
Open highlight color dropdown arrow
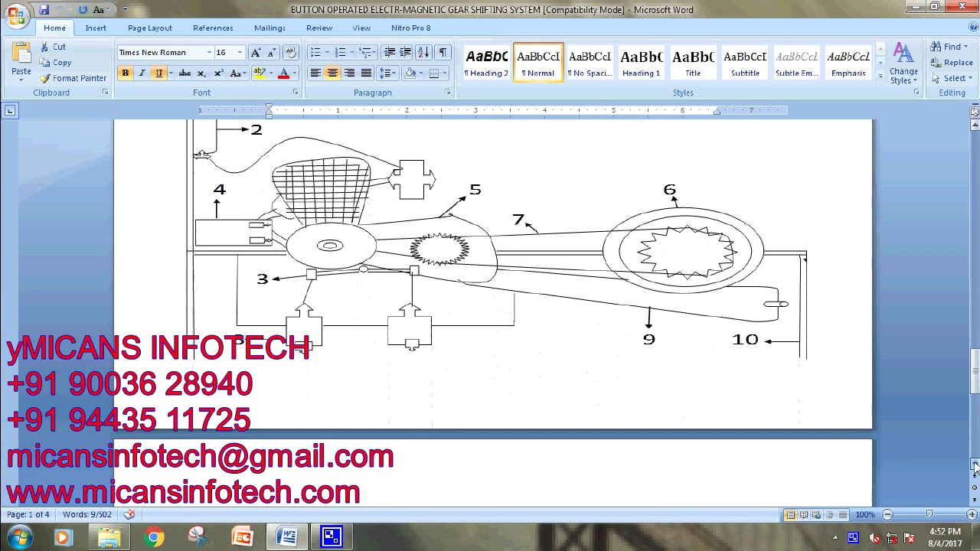coord(271,73)
